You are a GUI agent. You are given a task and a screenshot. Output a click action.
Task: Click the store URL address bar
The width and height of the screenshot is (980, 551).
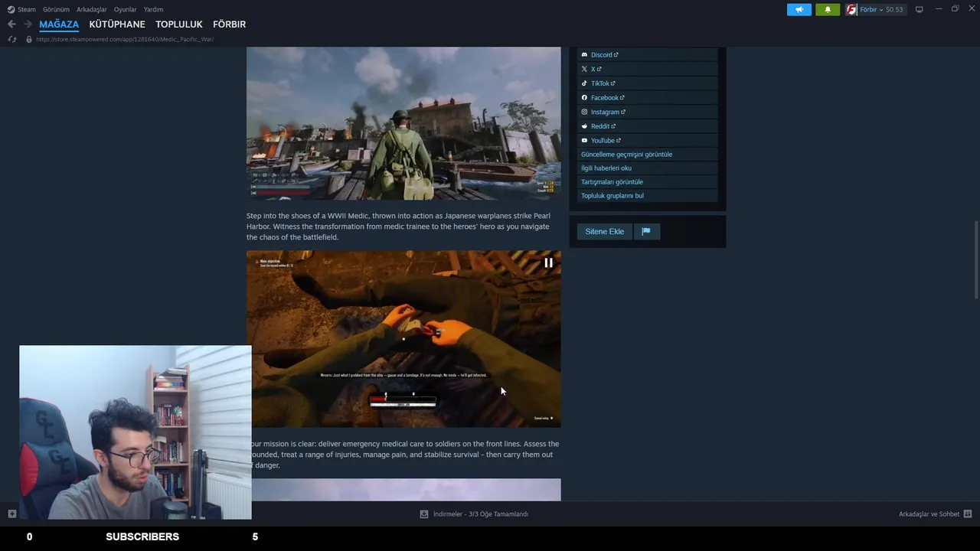point(125,39)
